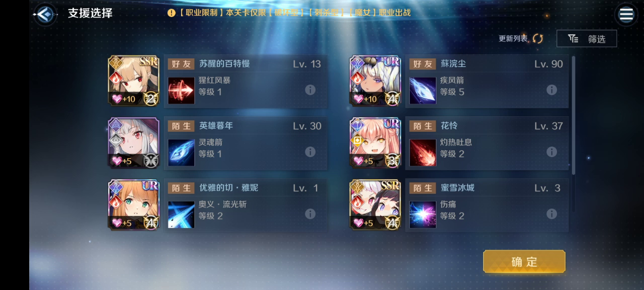Viewport: 644px width, 290px height.
Task: Show info for 奥义·流光斩 skill
Action: click(310, 214)
